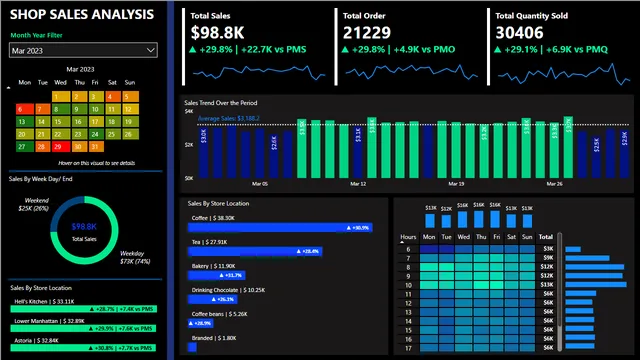
Task: Click the Bakery category bar
Action: click(x=216, y=276)
